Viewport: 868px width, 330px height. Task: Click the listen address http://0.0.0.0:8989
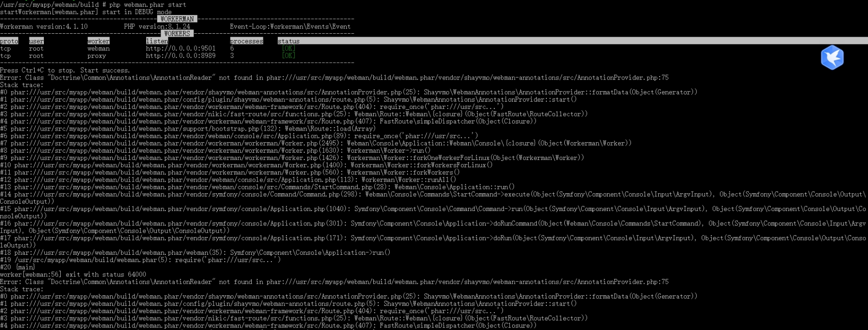coord(181,56)
